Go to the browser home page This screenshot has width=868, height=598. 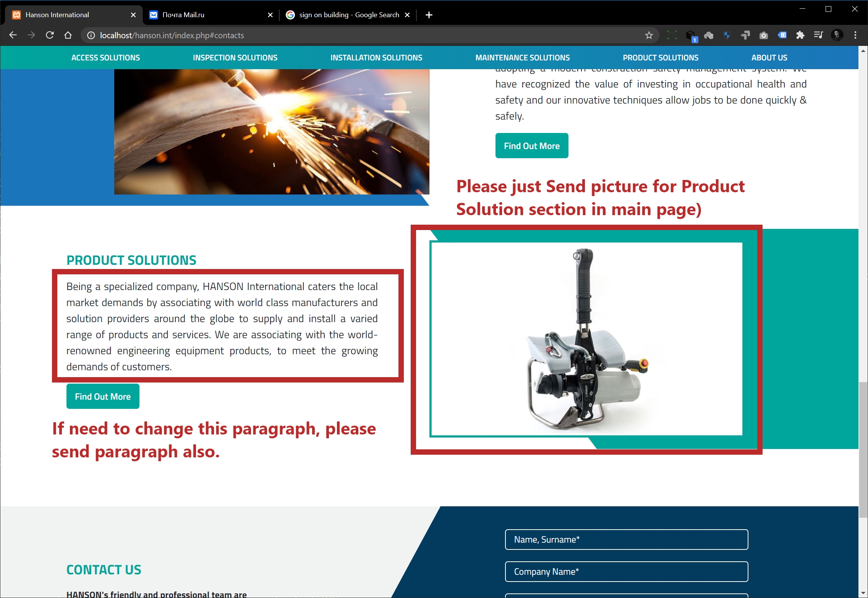tap(68, 36)
